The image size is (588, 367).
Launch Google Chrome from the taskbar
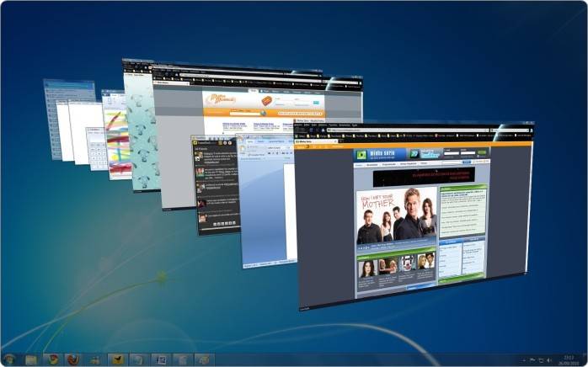pos(53,360)
